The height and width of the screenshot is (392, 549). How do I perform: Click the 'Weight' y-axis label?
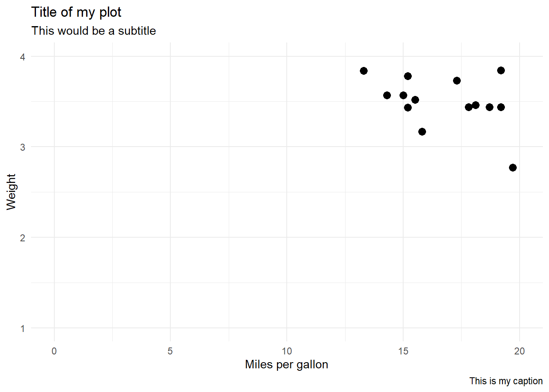pos(11,192)
